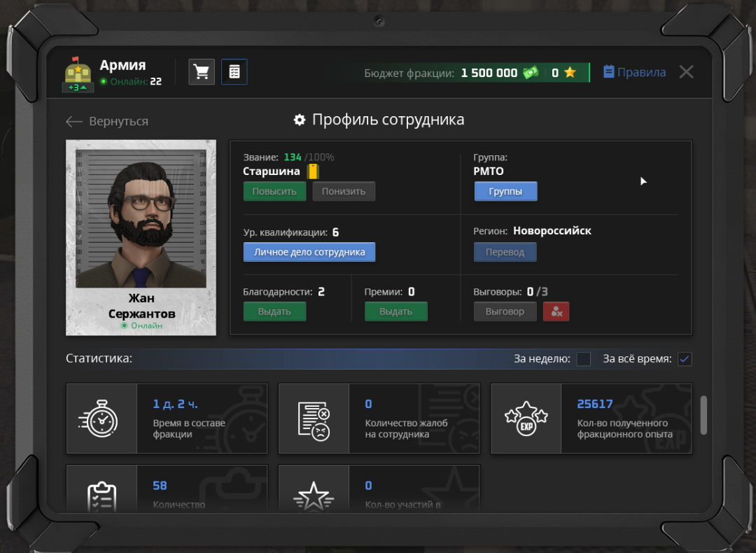Open the Правила rules link
The height and width of the screenshot is (553, 756).
click(x=634, y=72)
